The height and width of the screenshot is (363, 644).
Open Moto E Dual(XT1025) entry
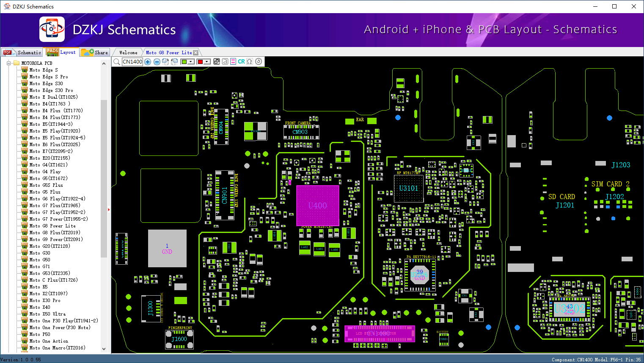pyautogui.click(x=53, y=97)
